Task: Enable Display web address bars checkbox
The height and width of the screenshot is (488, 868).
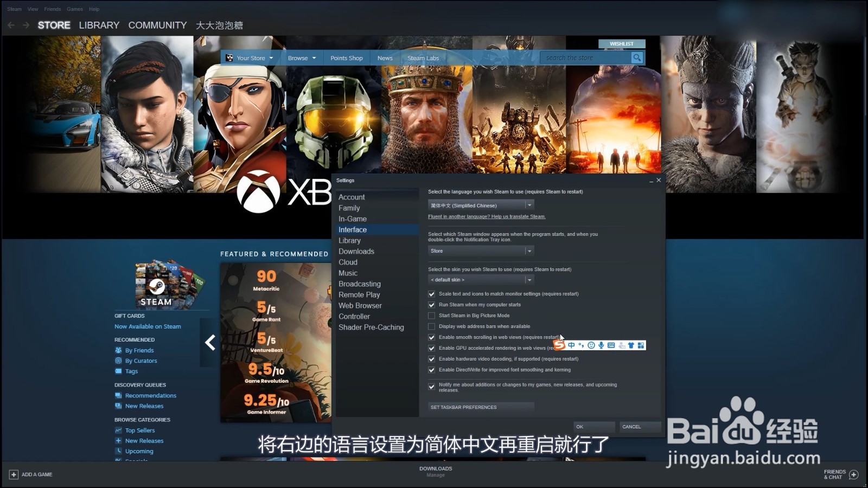Action: click(x=432, y=326)
